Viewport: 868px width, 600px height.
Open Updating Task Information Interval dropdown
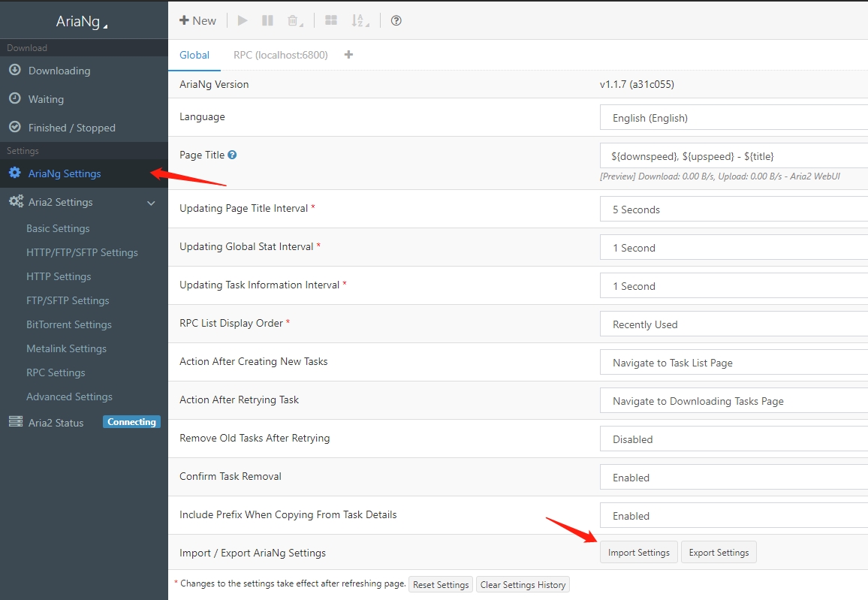(734, 286)
